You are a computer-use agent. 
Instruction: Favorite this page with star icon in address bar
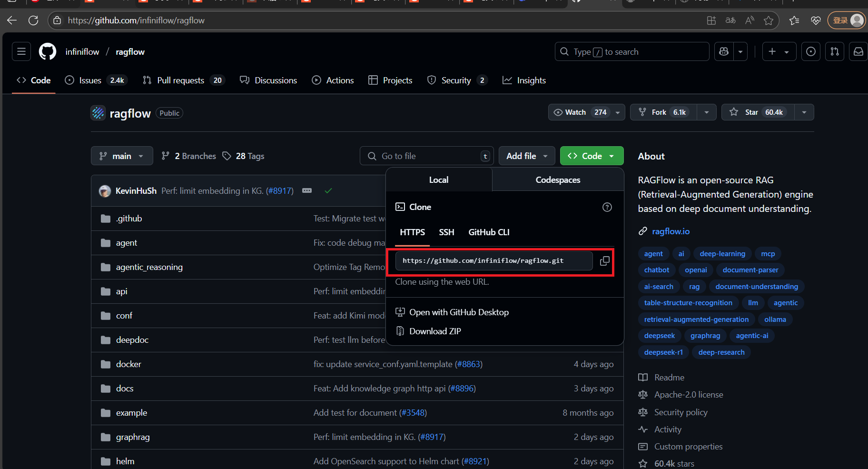(769, 20)
